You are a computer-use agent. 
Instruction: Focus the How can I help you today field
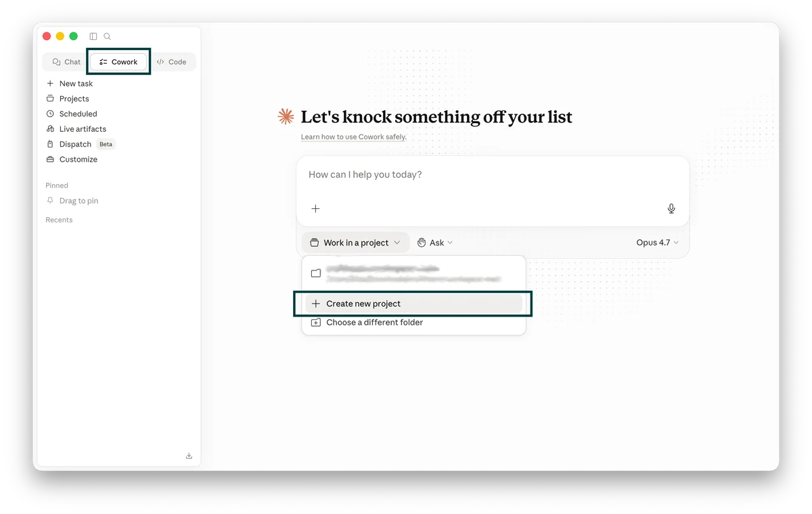click(493, 174)
